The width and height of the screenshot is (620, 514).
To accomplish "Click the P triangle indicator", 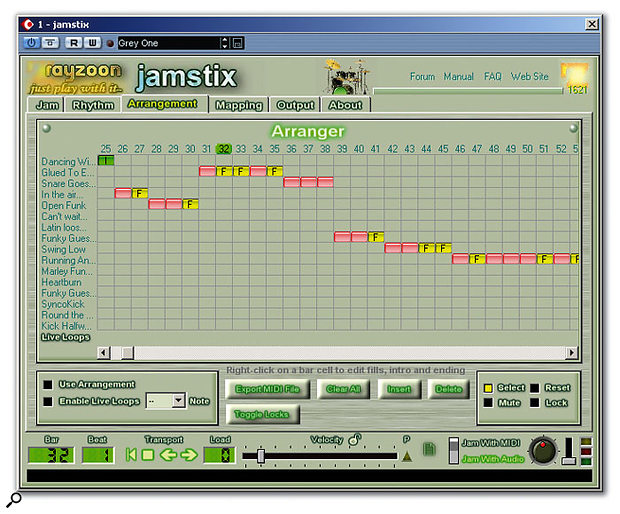I will [x=407, y=456].
